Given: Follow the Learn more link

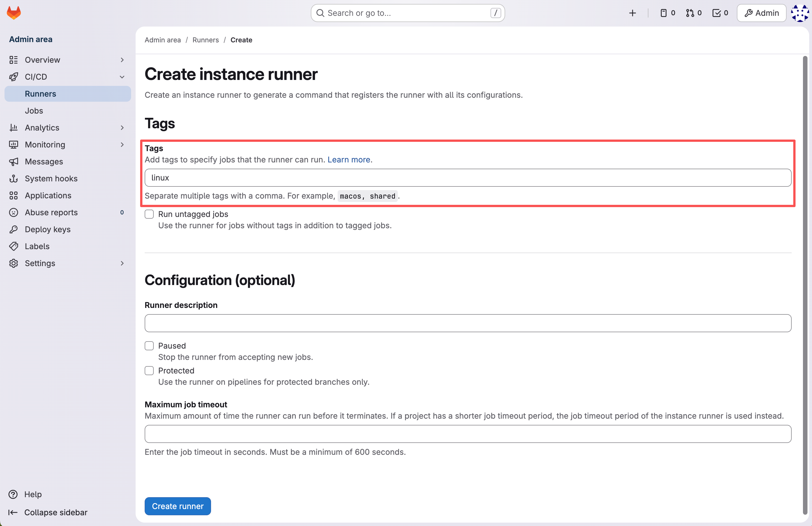Looking at the screenshot, I should coord(349,160).
